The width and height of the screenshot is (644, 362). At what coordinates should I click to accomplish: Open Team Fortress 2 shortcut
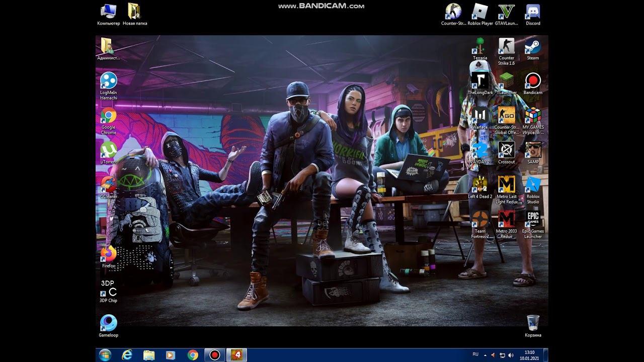tap(480, 225)
